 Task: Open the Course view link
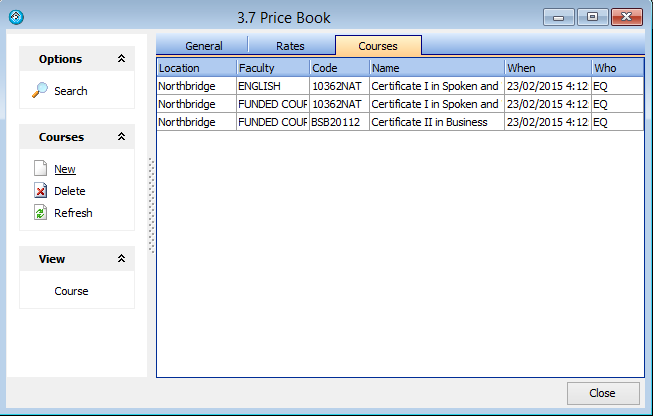(x=71, y=291)
